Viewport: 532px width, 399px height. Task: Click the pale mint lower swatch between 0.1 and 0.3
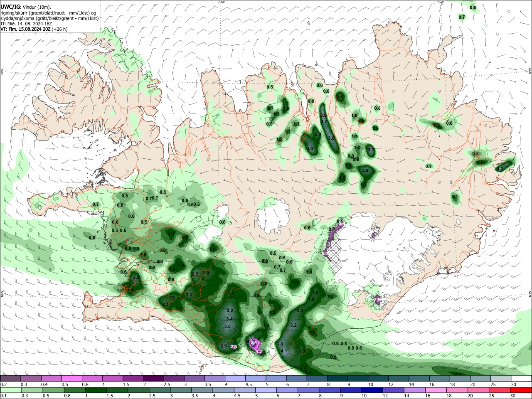tap(10, 390)
